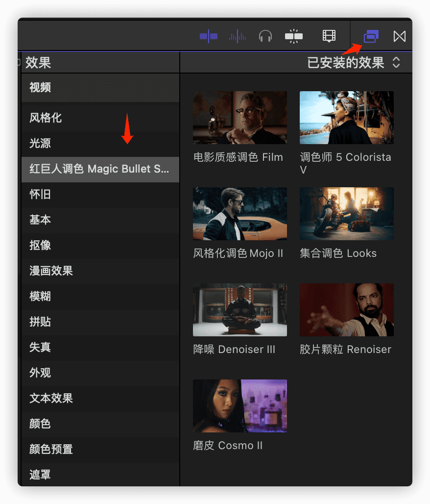Click the headphones solo icon

point(265,36)
